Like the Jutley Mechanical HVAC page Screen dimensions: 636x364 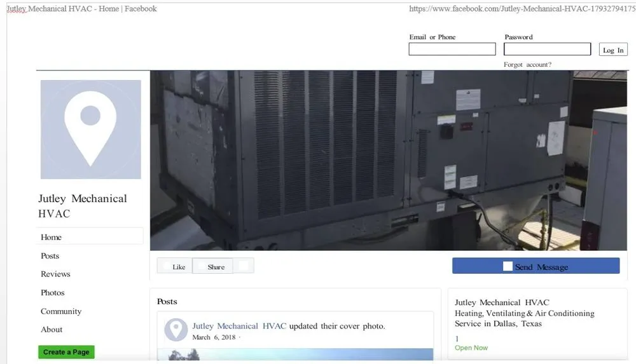(x=175, y=267)
